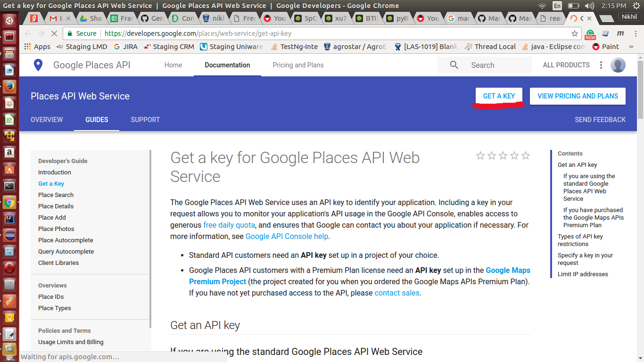Rate the page five stars
Image resolution: width=644 pixels, height=362 pixels.
[526, 156]
